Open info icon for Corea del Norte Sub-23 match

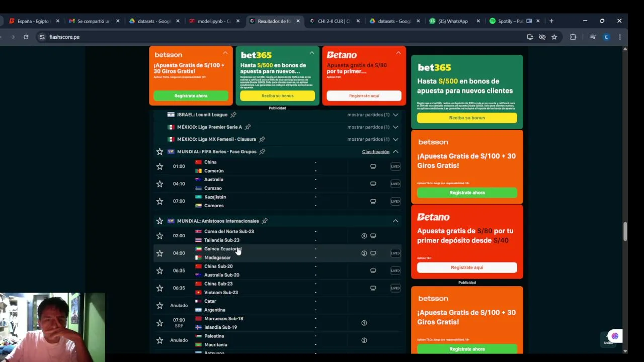pos(364,236)
